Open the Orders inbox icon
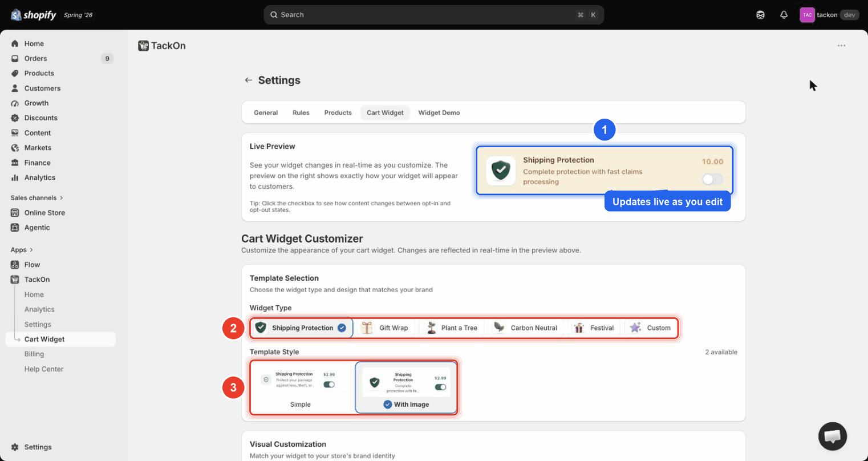This screenshot has height=461, width=868. (x=15, y=58)
